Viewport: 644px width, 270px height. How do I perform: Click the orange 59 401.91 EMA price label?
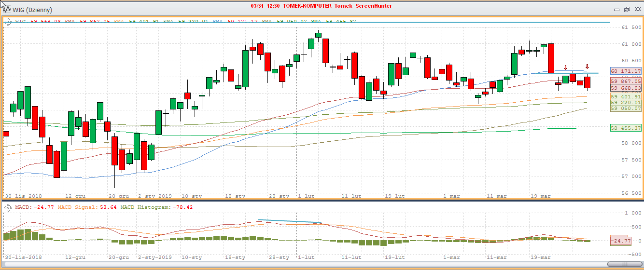pos(626,96)
